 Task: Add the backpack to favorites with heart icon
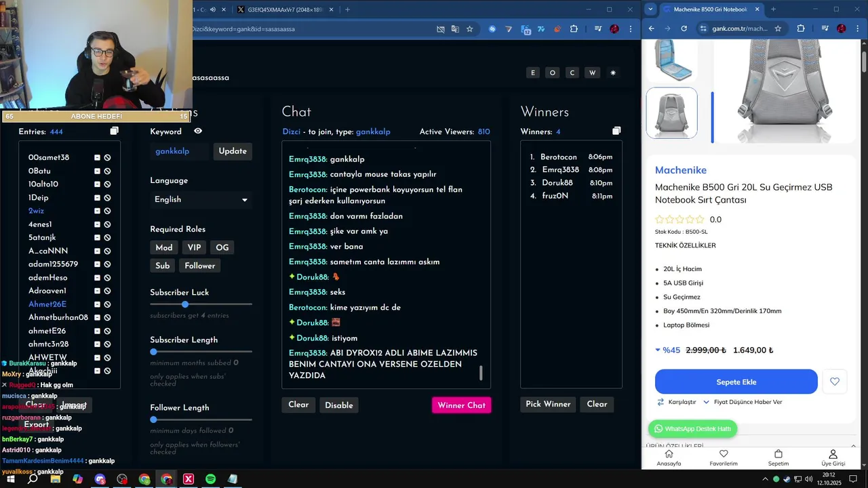point(835,382)
